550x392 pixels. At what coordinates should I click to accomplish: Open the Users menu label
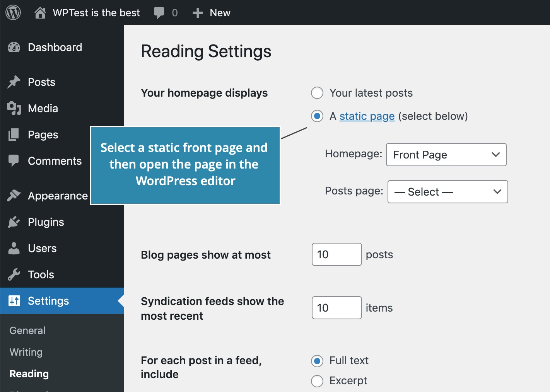42,248
